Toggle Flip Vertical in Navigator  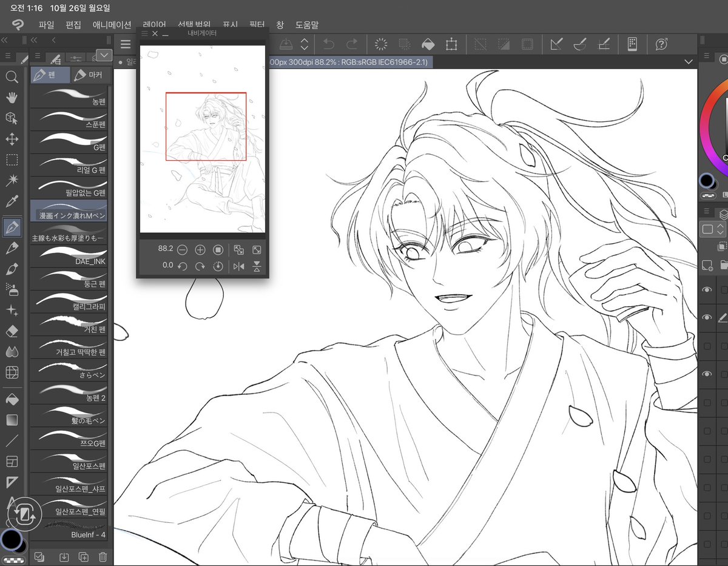pos(257,266)
